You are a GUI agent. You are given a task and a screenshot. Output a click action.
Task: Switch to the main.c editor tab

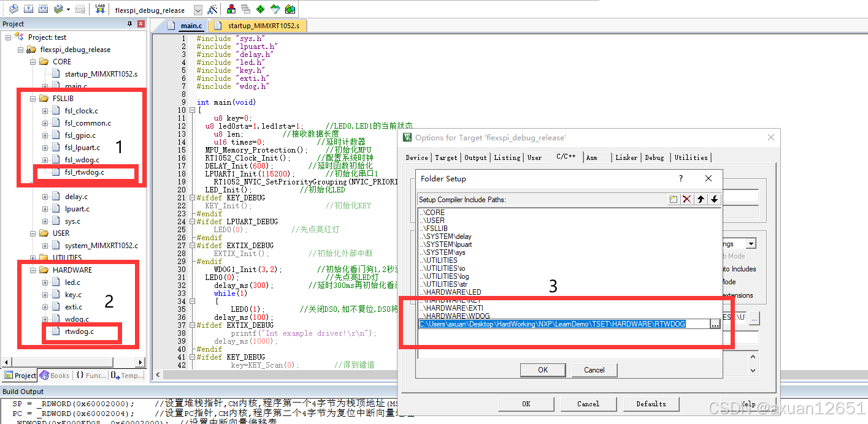[186, 26]
